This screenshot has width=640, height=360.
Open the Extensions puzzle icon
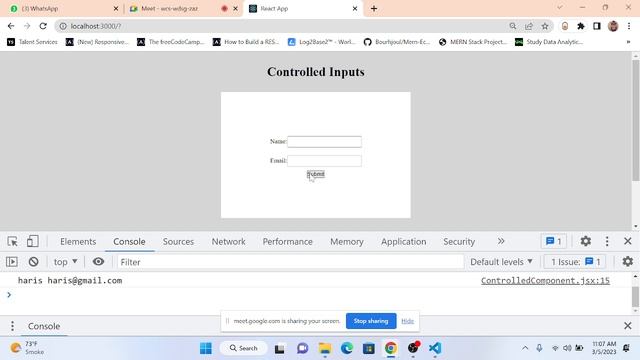coord(581,26)
